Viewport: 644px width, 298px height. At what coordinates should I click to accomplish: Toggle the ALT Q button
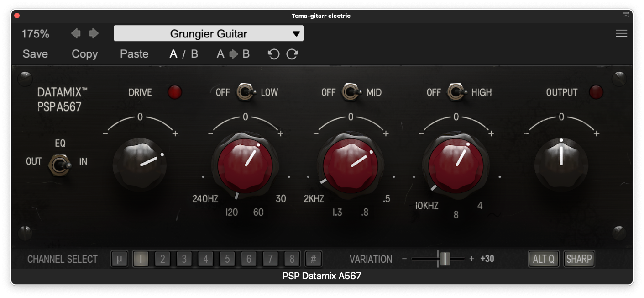[544, 259]
